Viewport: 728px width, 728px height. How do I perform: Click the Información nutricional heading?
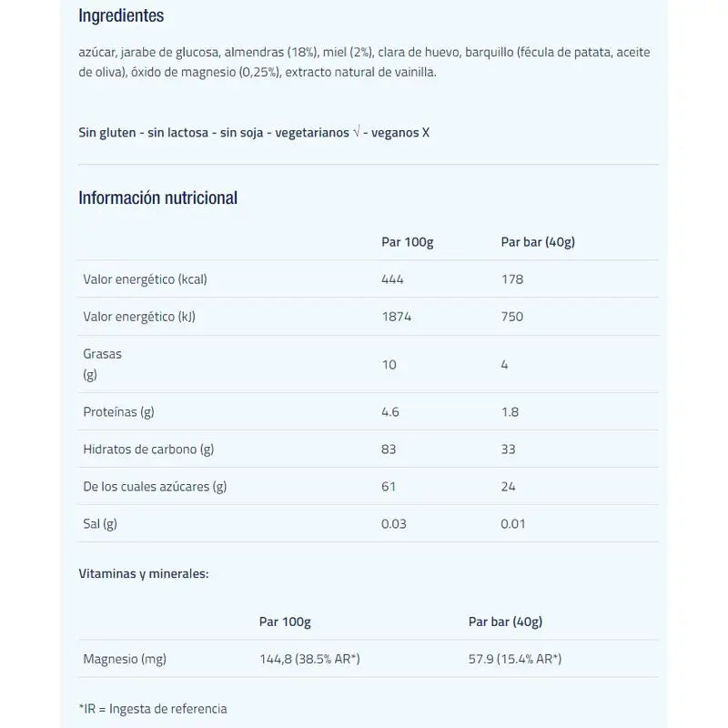pyautogui.click(x=157, y=197)
